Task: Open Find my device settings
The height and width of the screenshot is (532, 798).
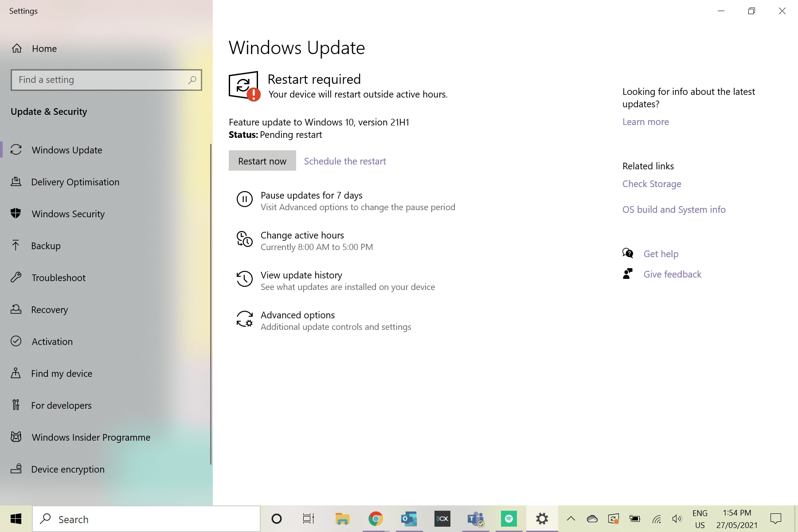Action: coord(62,373)
